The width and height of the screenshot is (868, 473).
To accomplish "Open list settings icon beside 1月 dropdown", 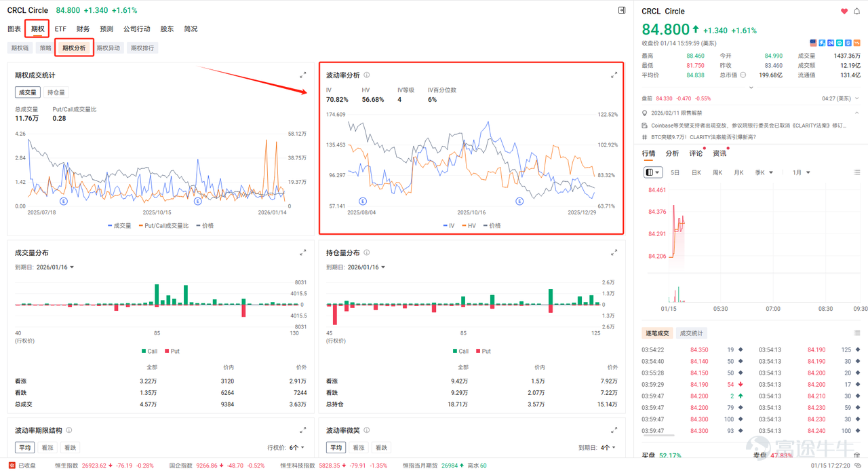I will click(x=857, y=172).
